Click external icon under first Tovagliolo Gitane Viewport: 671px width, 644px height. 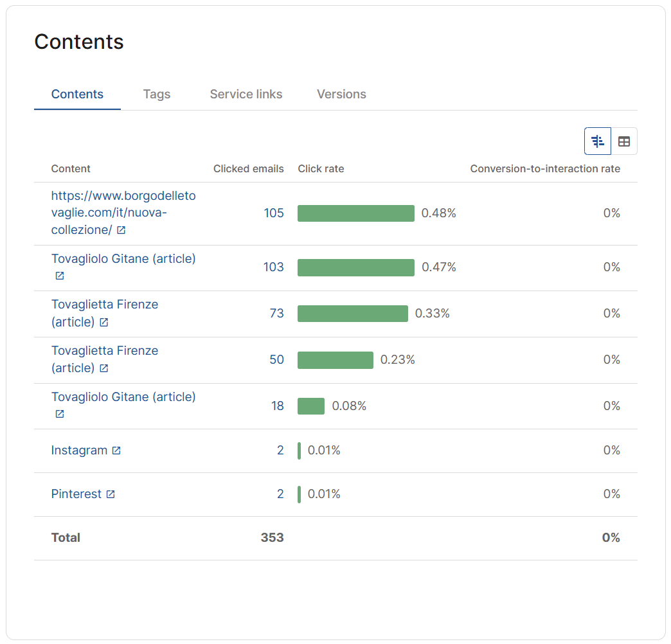60,276
